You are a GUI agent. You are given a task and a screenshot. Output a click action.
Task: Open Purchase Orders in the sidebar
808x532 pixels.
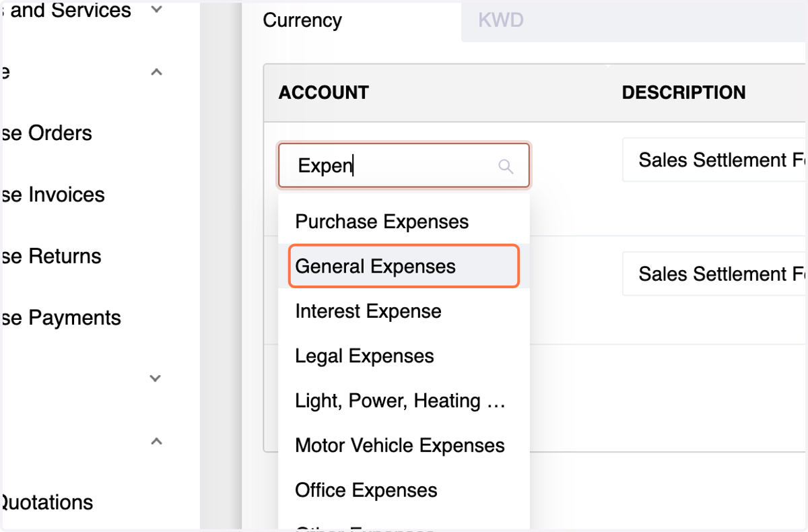[x=46, y=133]
